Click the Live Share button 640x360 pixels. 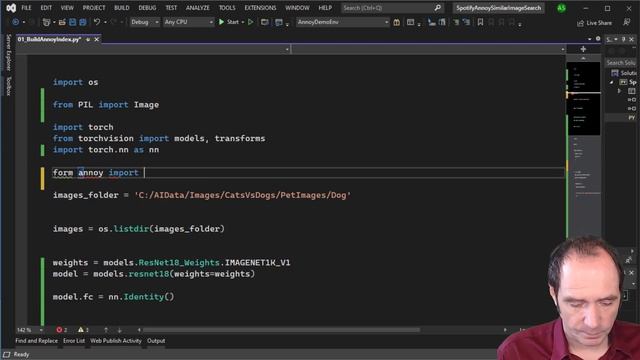tap(594, 23)
